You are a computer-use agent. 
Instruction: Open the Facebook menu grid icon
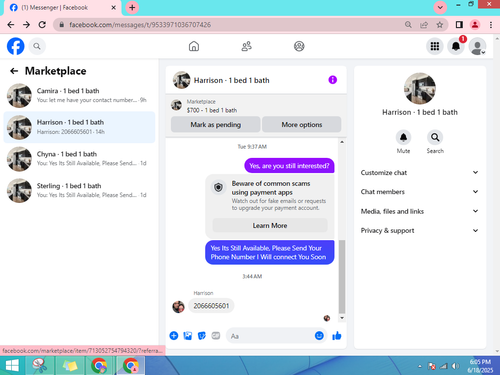(435, 46)
